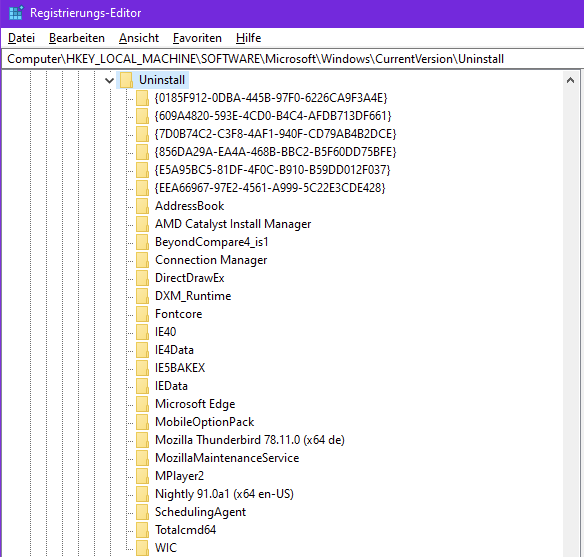Select the DXM_Runtime key
This screenshot has height=557, width=584.
[193, 296]
